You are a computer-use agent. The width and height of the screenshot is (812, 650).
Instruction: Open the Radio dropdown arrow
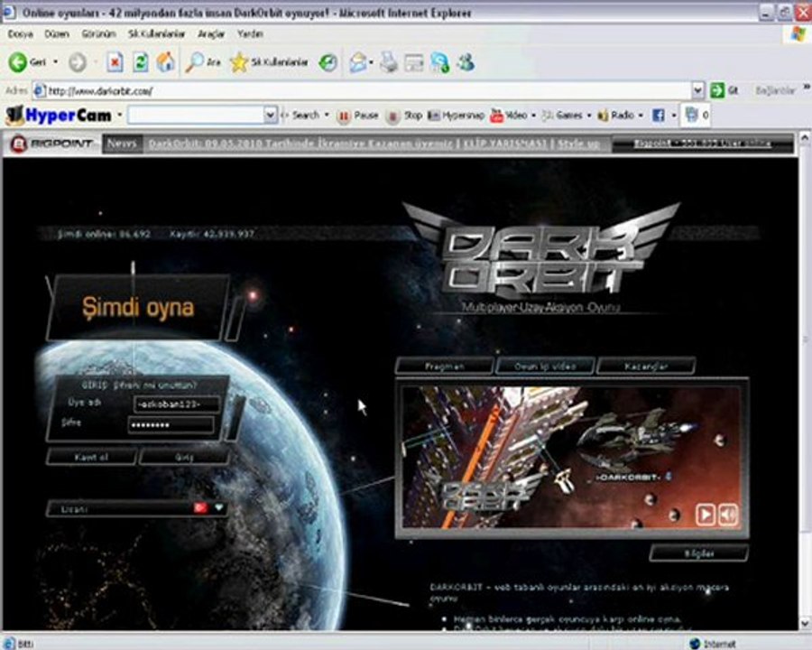(641, 116)
